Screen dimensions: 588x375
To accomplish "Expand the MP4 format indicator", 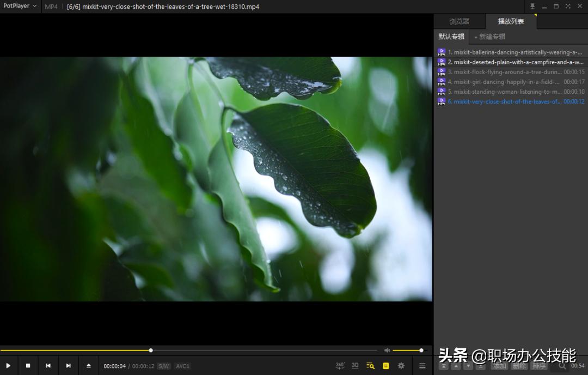I will 51,7.
